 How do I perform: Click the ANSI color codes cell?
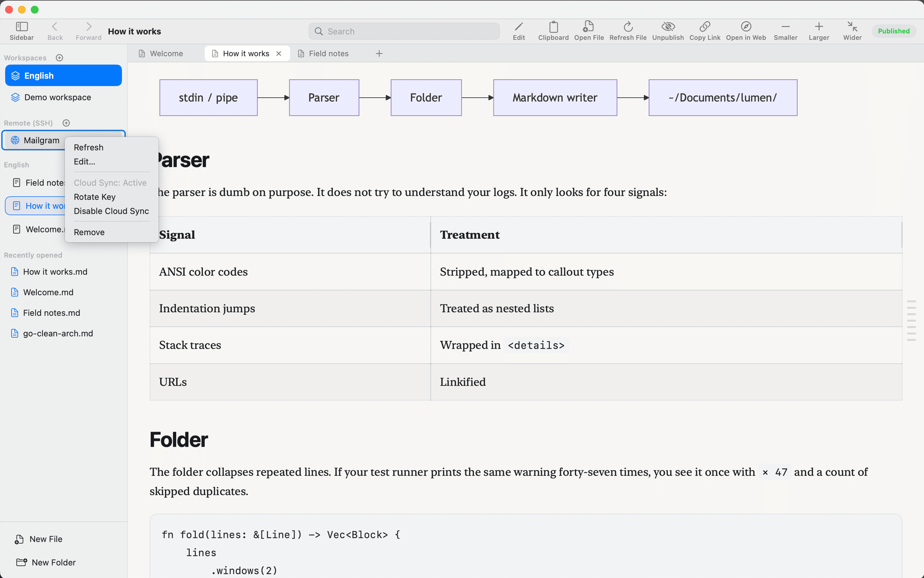tap(290, 272)
